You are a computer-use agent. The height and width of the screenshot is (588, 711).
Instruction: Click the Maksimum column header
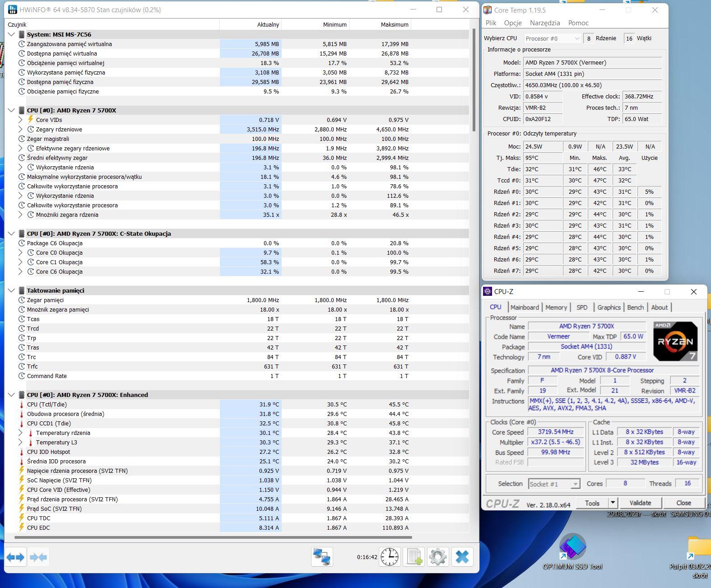coord(394,25)
